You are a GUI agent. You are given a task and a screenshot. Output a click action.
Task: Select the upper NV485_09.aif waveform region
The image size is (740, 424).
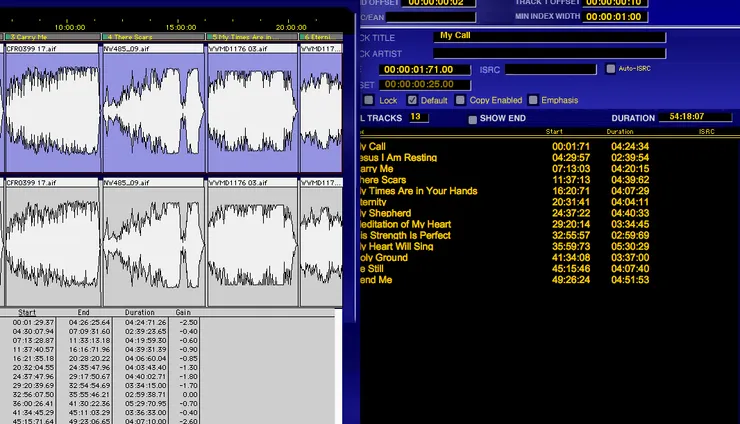tap(153, 110)
